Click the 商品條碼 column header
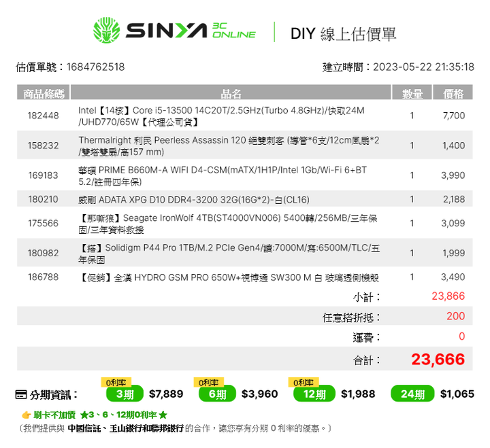Image resolution: width=490 pixels, height=448 pixels. [x=44, y=92]
